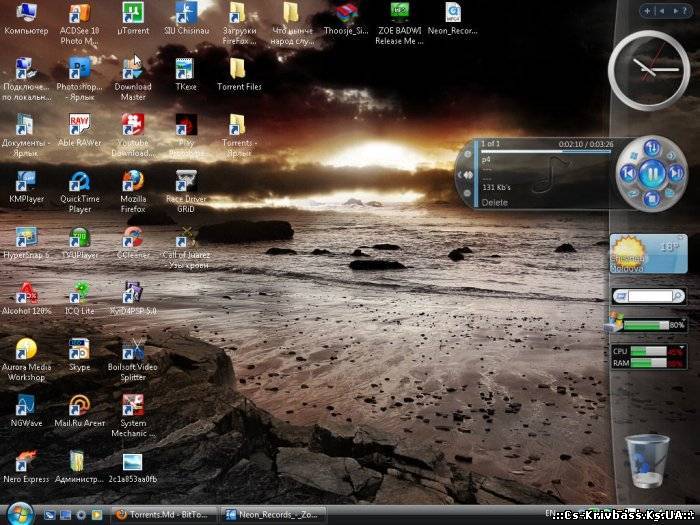Viewport: 700px width, 525px height.
Task: Launch Boilsoft Video Splitter shortcut
Action: pyautogui.click(x=133, y=359)
